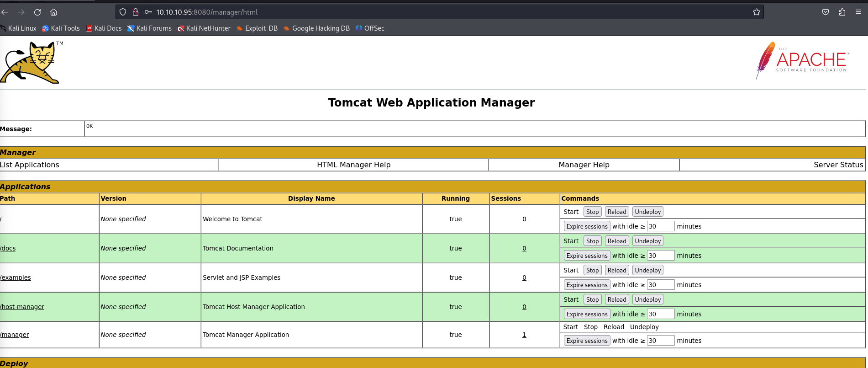Click the browser reload page icon
The height and width of the screenshot is (368, 868).
point(37,12)
